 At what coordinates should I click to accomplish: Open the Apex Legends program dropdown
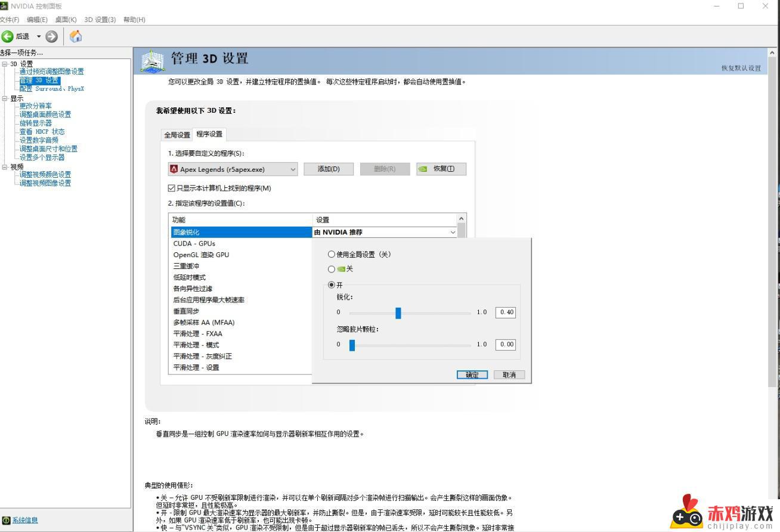[233, 169]
